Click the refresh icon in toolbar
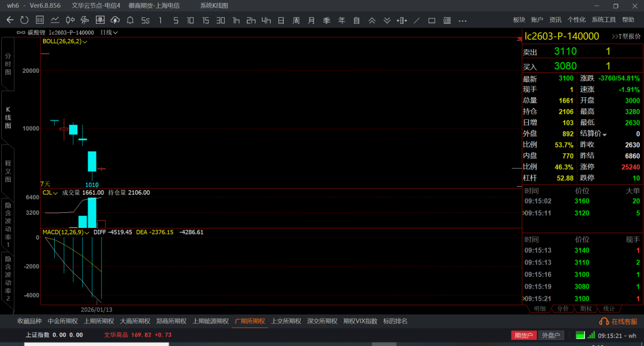The width and height of the screenshot is (644, 346). point(24,20)
